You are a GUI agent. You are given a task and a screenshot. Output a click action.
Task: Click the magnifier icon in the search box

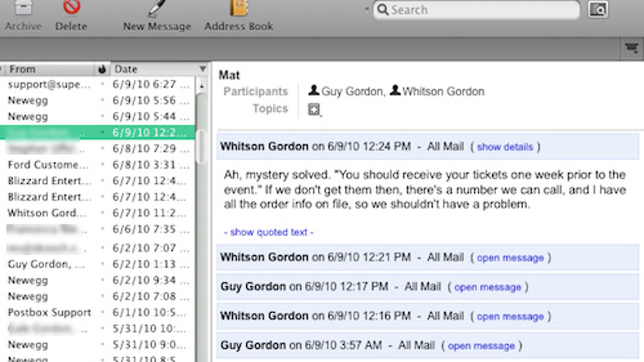382,10
